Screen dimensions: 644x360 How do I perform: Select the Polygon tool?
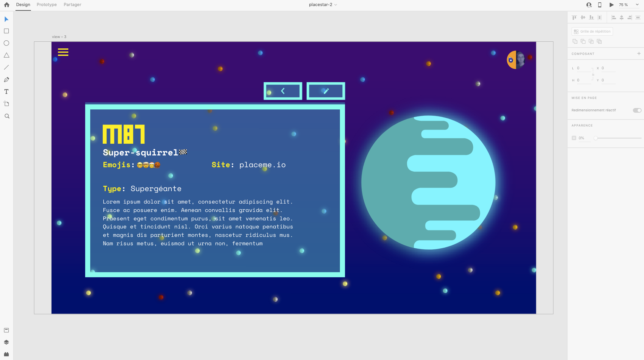[6, 55]
